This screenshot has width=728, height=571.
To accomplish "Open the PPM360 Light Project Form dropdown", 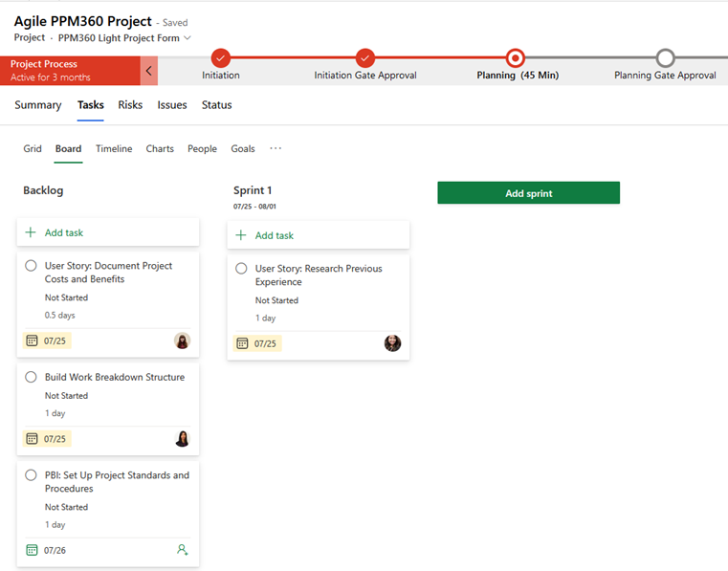I will 188,38.
